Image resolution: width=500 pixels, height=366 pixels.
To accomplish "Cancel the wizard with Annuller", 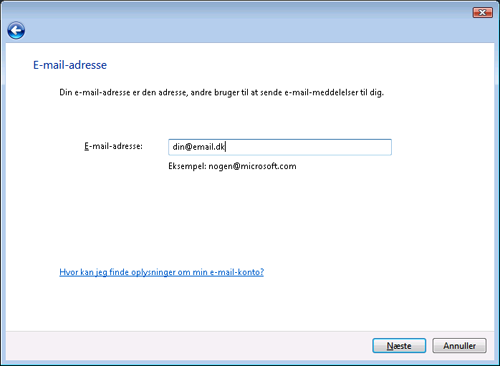I will pos(459,346).
